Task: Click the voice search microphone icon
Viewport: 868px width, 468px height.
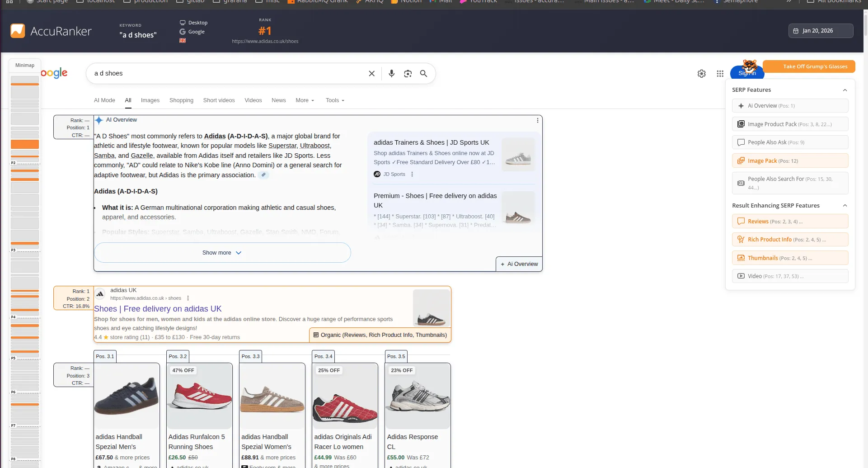Action: (391, 74)
